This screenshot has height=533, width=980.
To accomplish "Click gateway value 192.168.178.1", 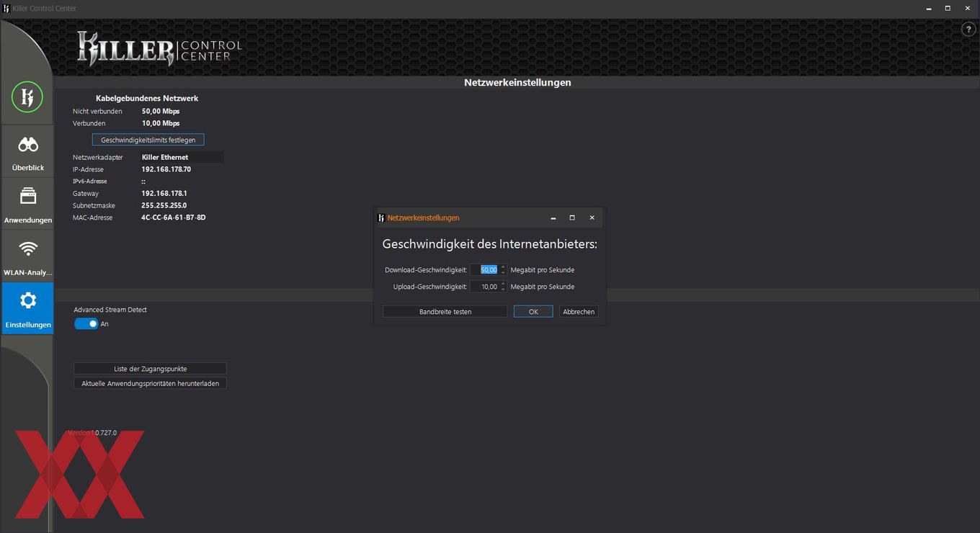I will [164, 194].
